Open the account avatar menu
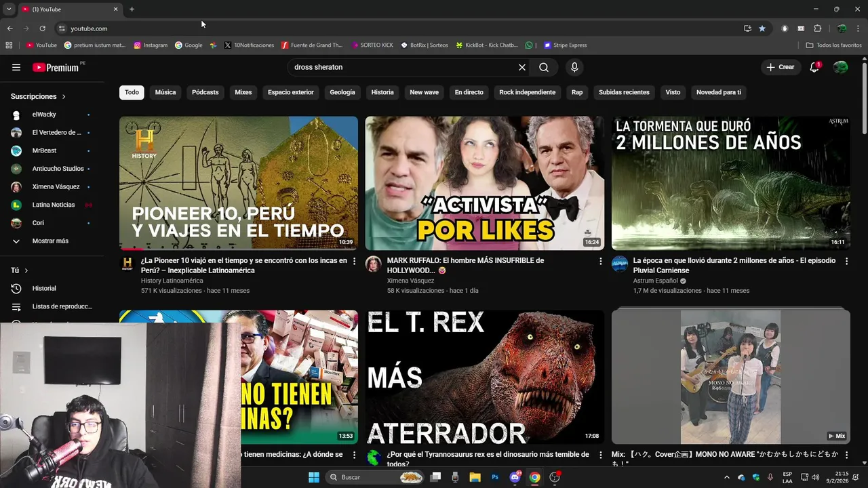Viewport: 868px width, 488px height. (840, 67)
